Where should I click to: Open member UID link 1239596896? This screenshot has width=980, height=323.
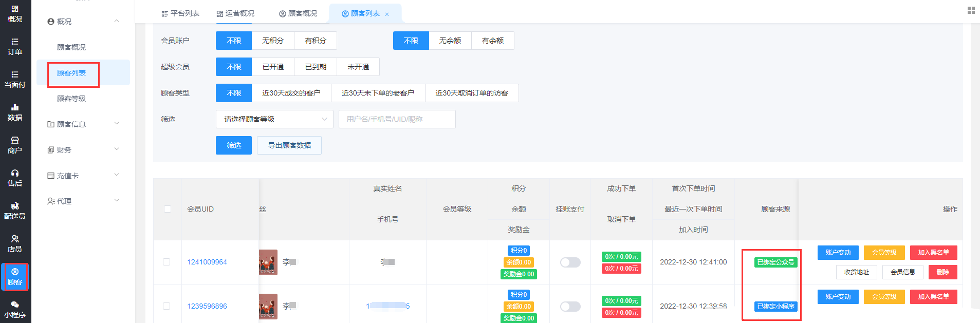point(207,306)
